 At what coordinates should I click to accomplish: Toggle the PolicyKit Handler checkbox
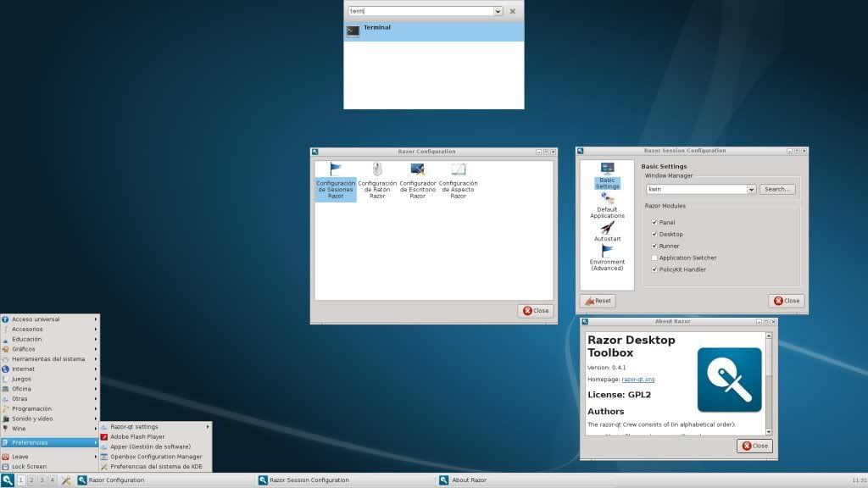click(x=654, y=270)
